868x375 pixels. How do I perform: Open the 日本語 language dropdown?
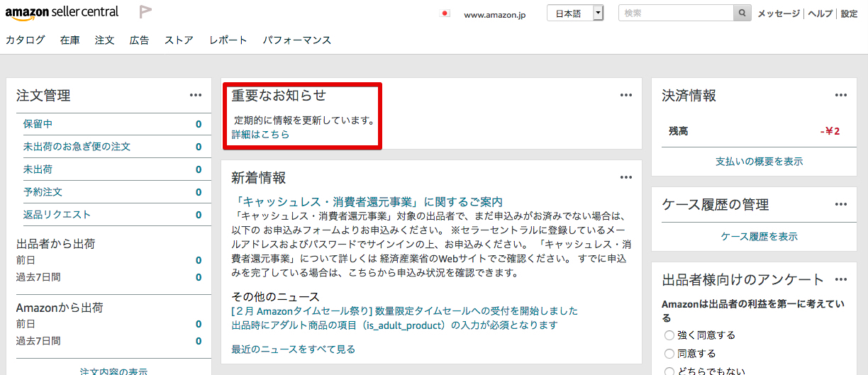[x=575, y=13]
